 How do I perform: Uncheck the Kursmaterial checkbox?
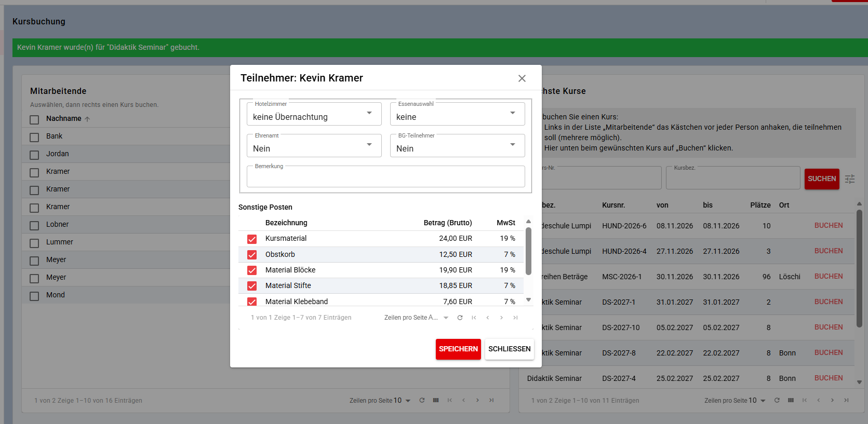click(x=252, y=239)
